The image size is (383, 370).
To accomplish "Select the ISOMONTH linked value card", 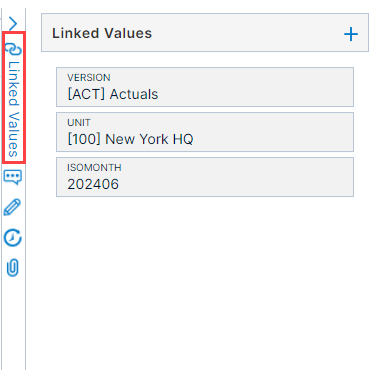I will (x=205, y=177).
